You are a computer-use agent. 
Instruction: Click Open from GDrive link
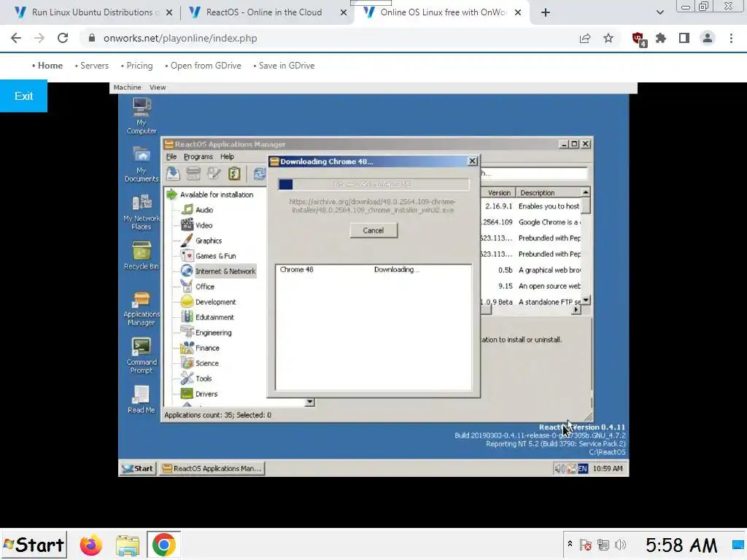pyautogui.click(x=206, y=66)
